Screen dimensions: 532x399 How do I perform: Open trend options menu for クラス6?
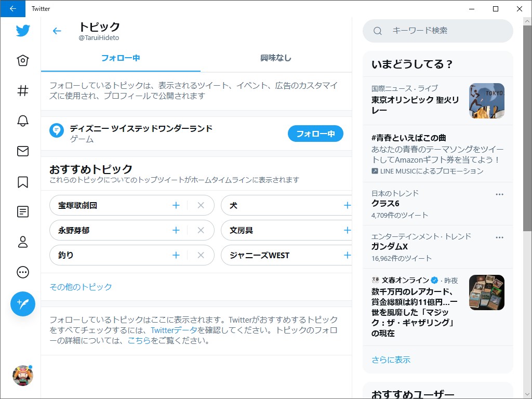coord(499,193)
